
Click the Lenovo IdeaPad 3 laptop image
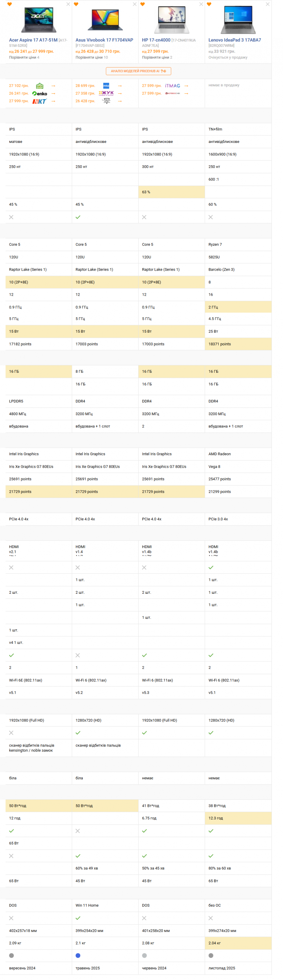coord(238,20)
